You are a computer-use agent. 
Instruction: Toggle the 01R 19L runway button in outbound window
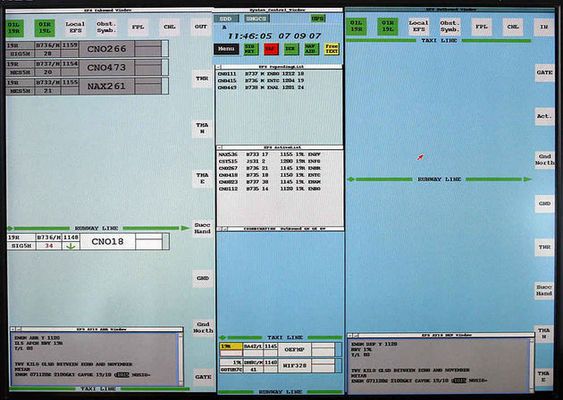(387, 27)
